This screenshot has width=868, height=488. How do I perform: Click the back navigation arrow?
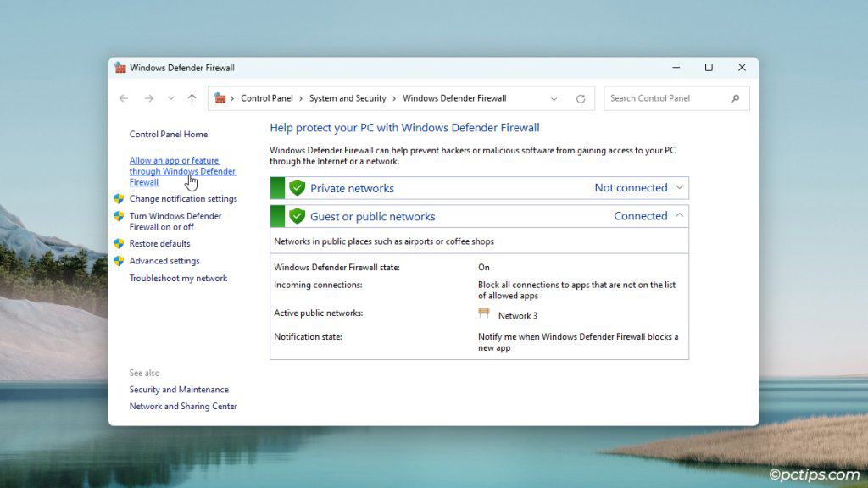124,98
